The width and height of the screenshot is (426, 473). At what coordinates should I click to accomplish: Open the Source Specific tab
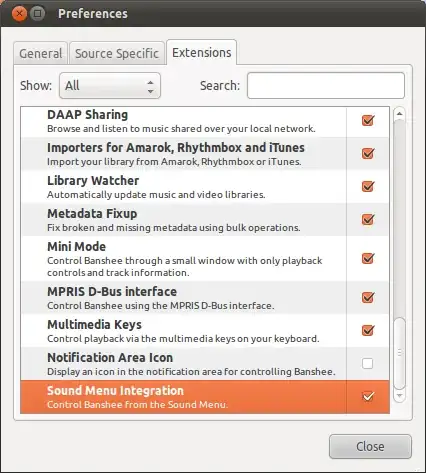(x=117, y=53)
